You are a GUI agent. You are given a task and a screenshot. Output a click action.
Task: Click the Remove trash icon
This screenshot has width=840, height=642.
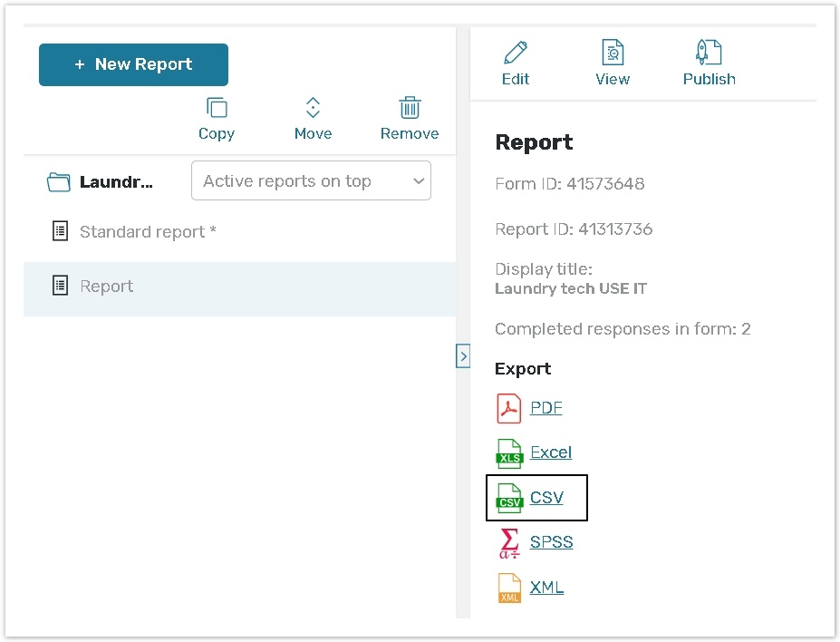pos(410,109)
